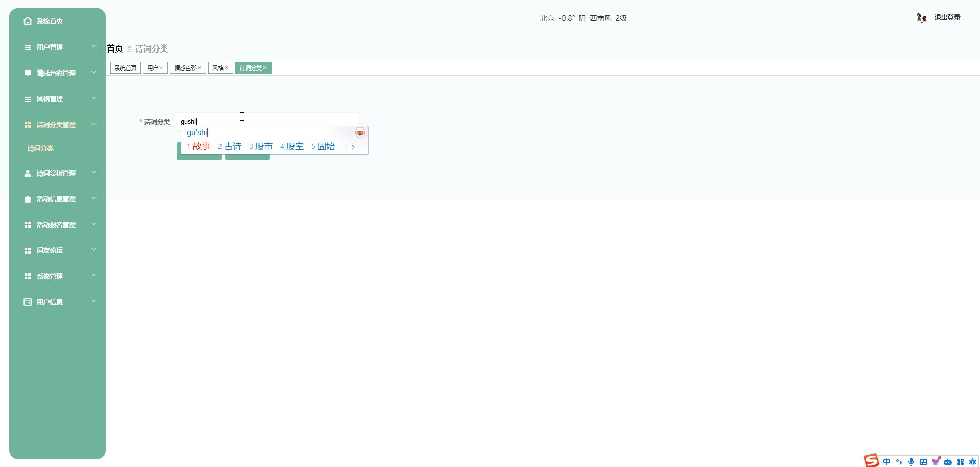Click the Sogou skin/theme colorful icon
980x467 pixels.
pyautogui.click(x=937, y=461)
